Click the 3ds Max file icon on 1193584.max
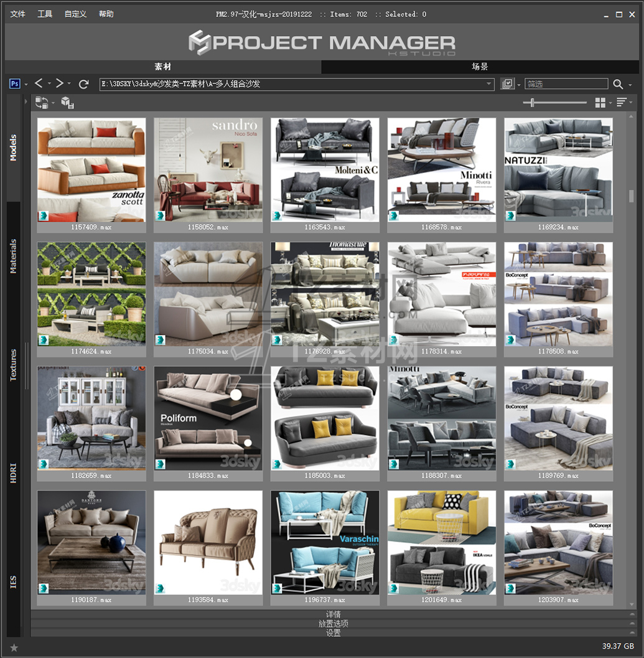Image resolution: width=644 pixels, height=658 pixels. coord(161,588)
